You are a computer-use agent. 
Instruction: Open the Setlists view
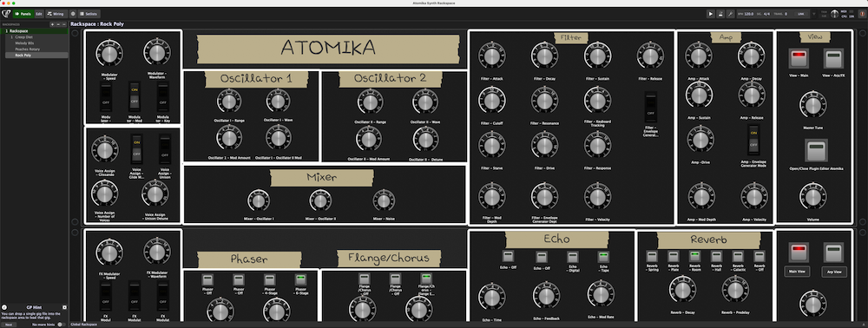point(89,13)
